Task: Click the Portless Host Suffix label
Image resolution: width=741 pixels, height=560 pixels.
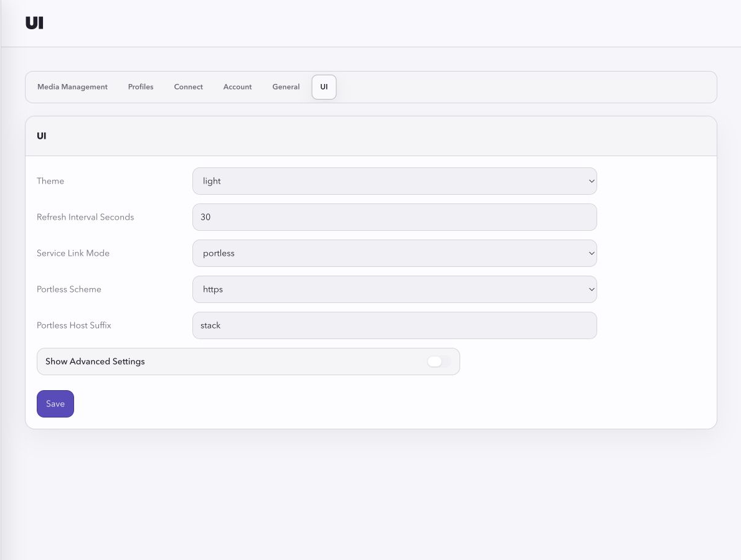Action: (73, 325)
